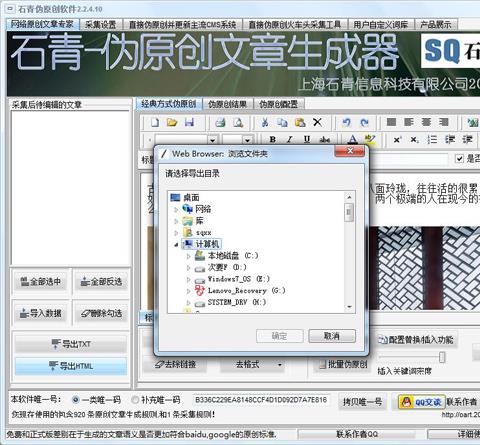Click the blue save disk icon

[x=189, y=122]
